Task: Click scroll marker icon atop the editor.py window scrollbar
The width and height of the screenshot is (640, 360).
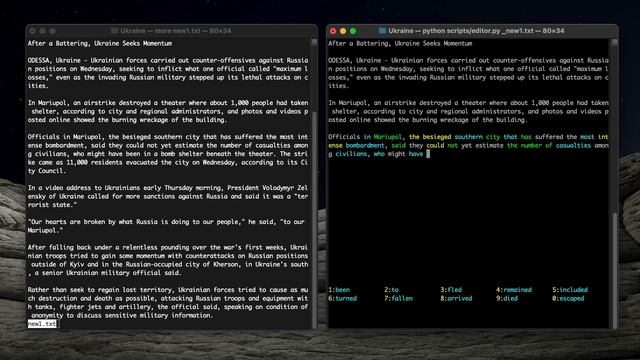Action: point(615,42)
